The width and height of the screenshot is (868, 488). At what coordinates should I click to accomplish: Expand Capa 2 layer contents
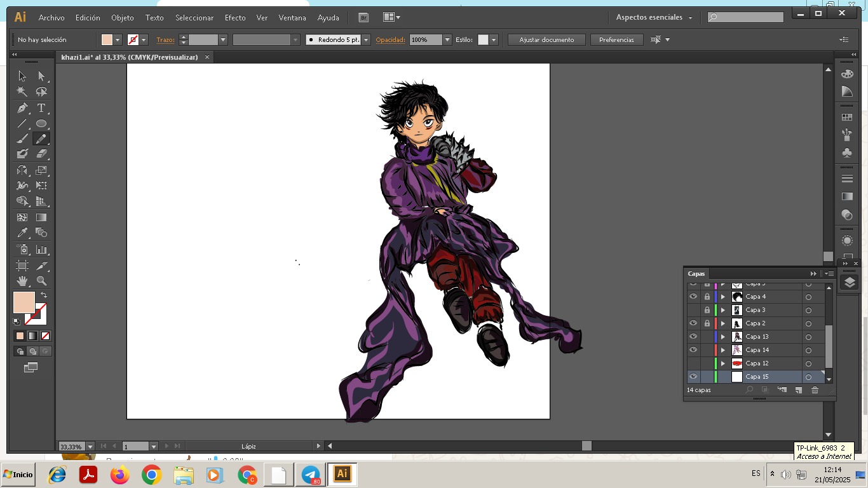[x=722, y=323]
